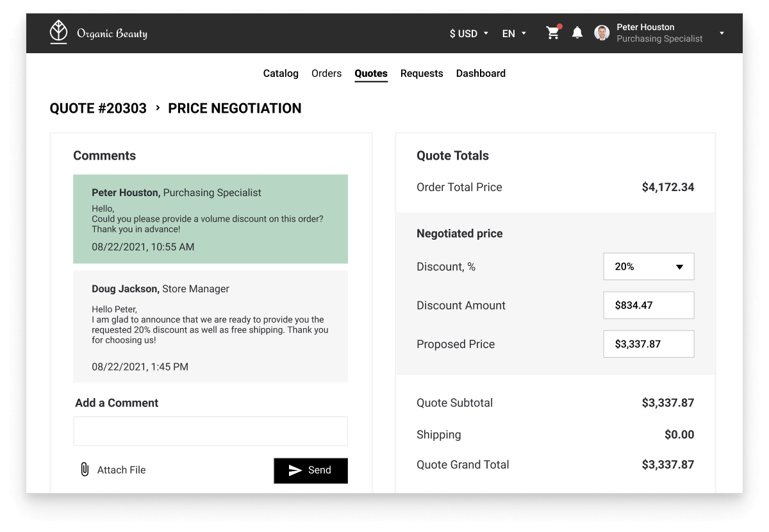Open the shopping cart
The width and height of the screenshot is (769, 532).
point(552,33)
